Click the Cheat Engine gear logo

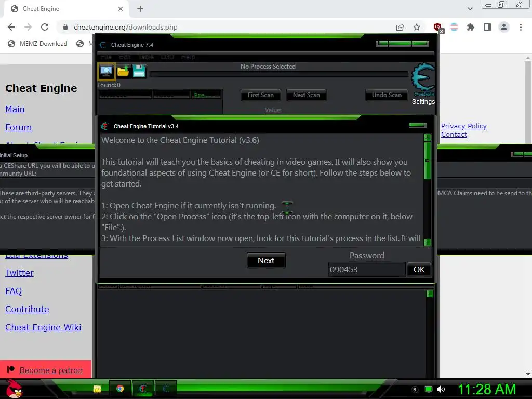423,79
